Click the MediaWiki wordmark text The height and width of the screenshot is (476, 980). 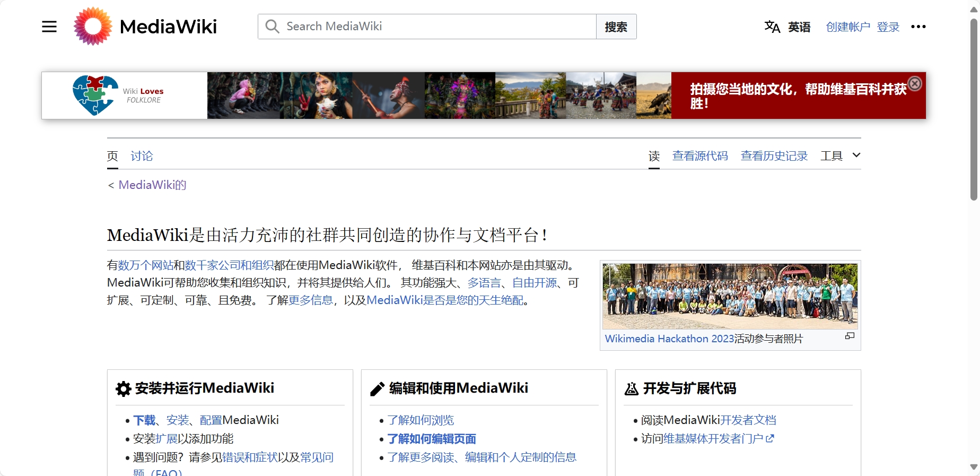pyautogui.click(x=168, y=27)
